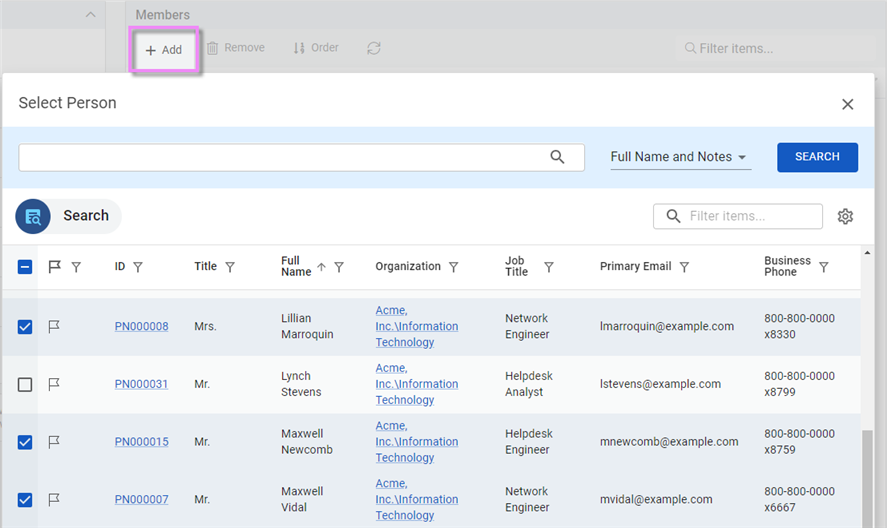Click the Order sort icon in Members
Viewport: 887px width, 528px height.
click(299, 48)
